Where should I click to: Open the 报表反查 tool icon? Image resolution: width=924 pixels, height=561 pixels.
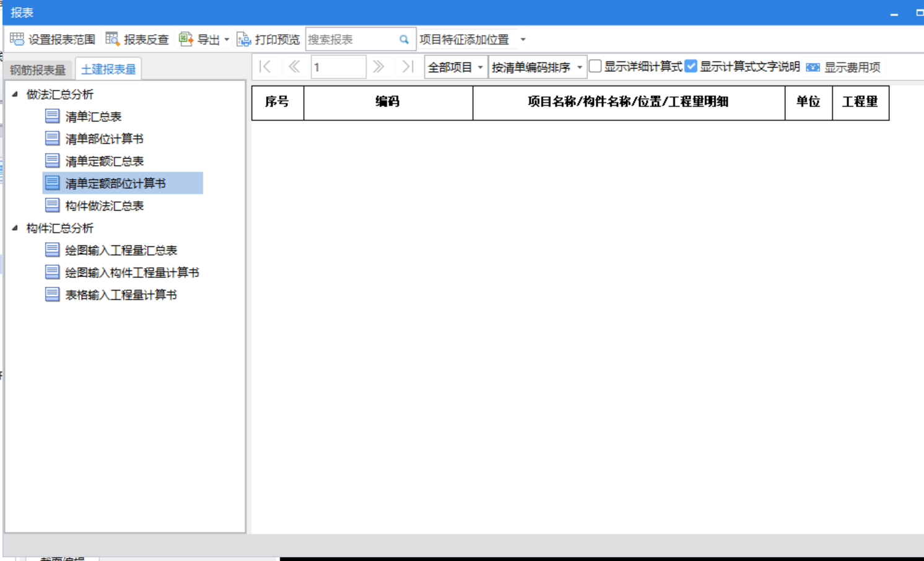112,39
